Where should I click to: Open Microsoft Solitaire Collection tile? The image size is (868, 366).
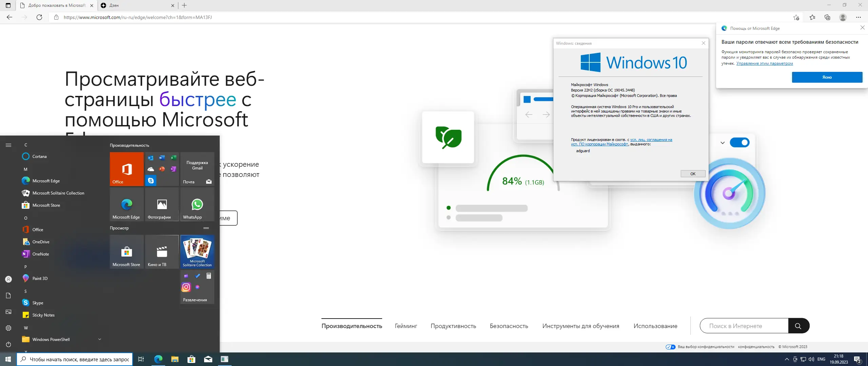197,251
